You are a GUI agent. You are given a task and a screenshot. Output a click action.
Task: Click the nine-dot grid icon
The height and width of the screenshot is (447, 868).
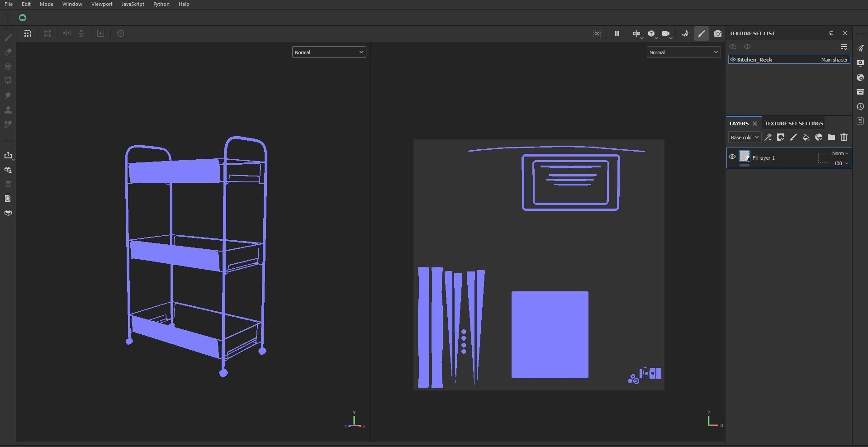(x=47, y=33)
